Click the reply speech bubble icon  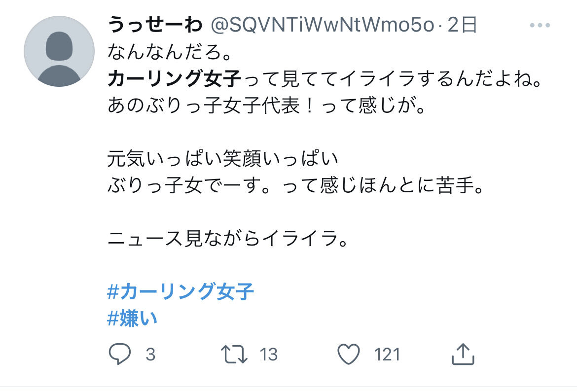tap(120, 354)
